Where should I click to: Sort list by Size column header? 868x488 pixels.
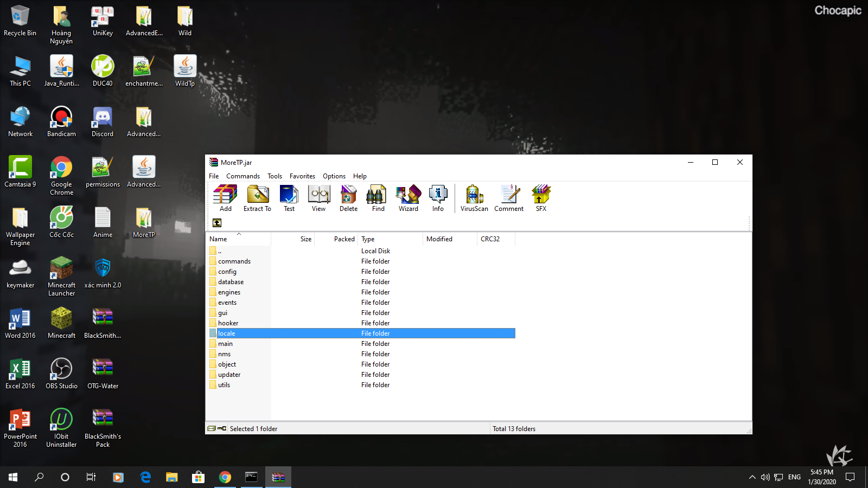pos(293,239)
